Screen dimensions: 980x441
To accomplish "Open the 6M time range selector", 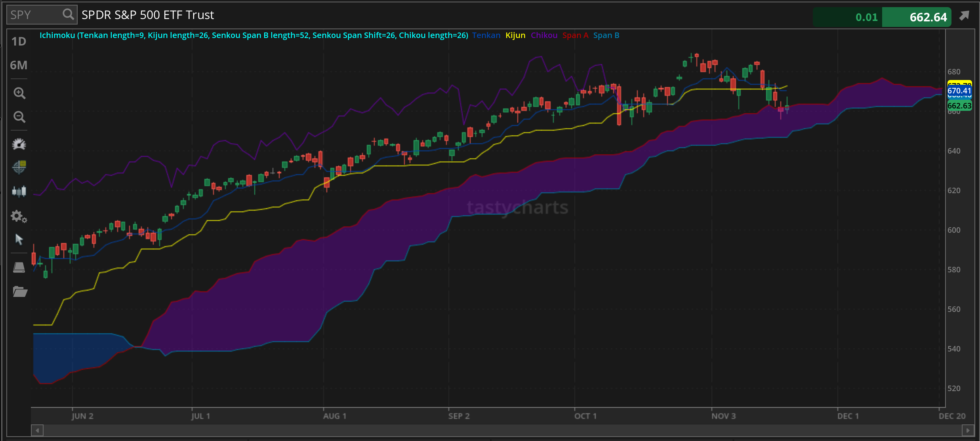I will [x=19, y=65].
